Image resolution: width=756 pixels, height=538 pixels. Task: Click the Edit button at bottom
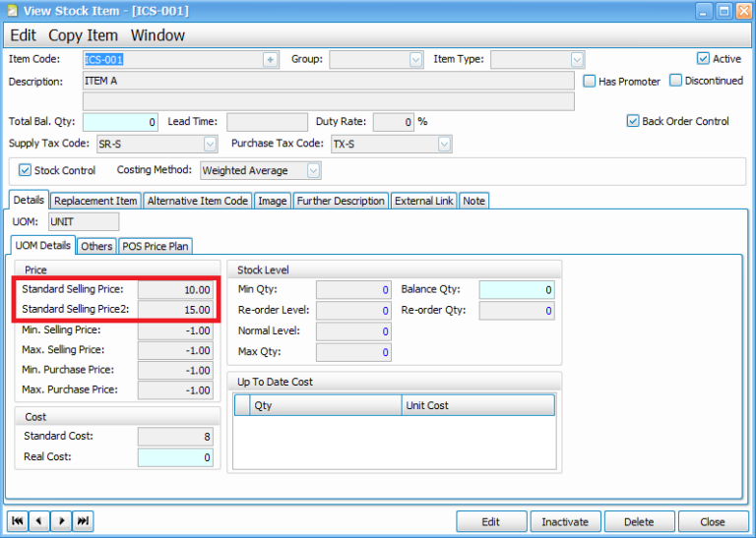pos(491,521)
